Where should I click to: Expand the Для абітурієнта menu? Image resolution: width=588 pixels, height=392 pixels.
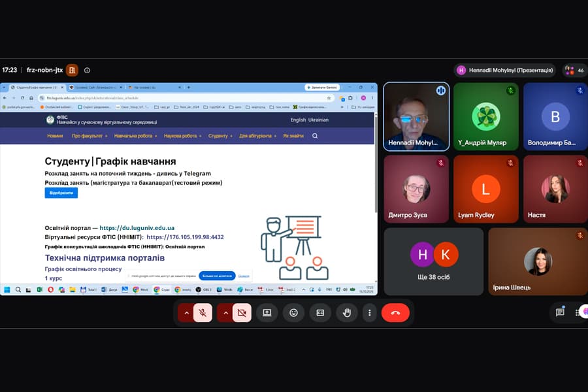point(257,136)
